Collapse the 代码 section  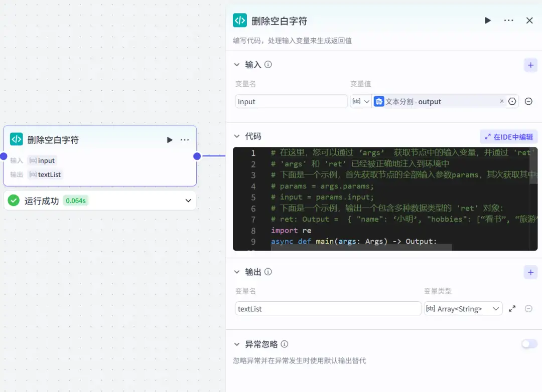coord(237,136)
